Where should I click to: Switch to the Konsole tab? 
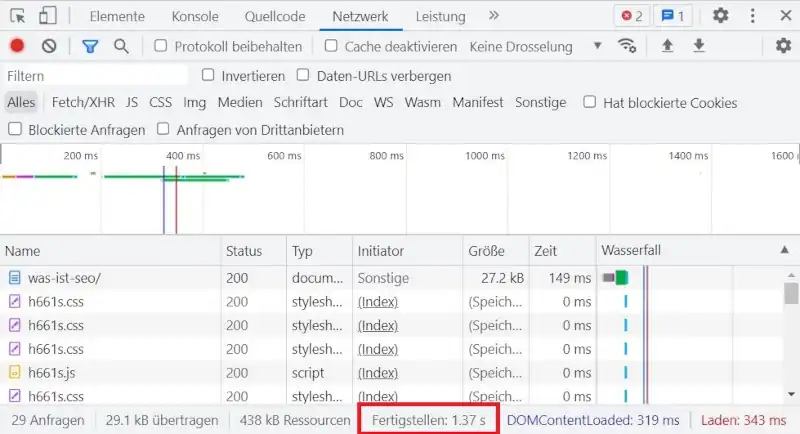click(x=195, y=16)
